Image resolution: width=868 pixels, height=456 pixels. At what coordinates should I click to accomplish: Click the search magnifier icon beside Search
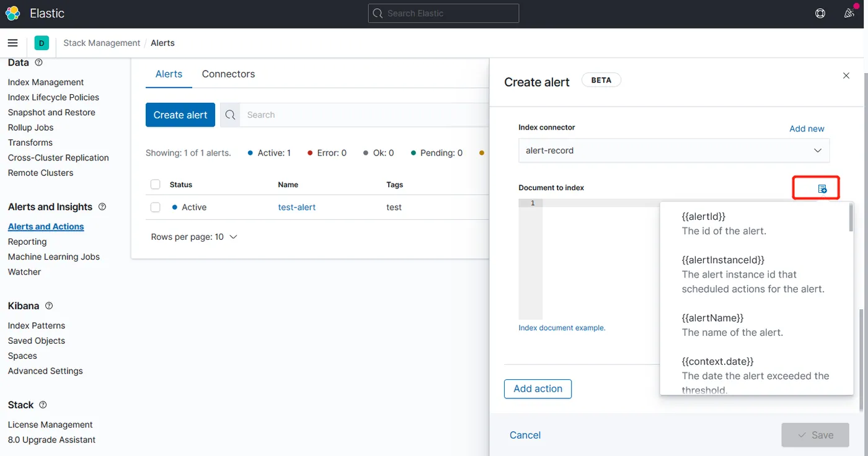click(x=230, y=115)
